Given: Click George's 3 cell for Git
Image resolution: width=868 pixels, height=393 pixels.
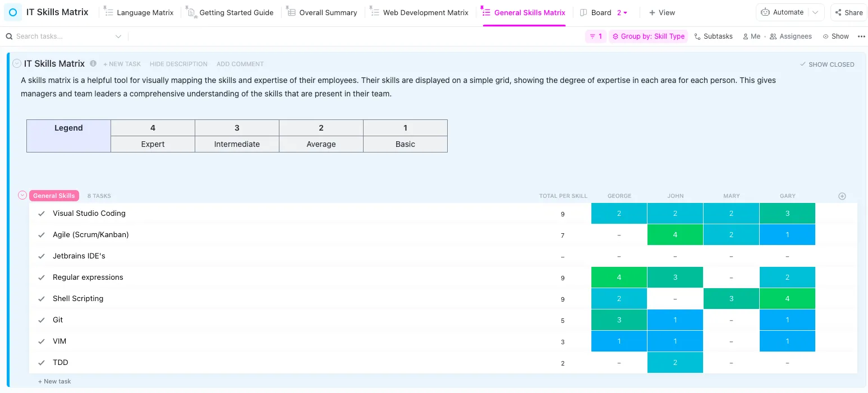Looking at the screenshot, I should (x=619, y=320).
